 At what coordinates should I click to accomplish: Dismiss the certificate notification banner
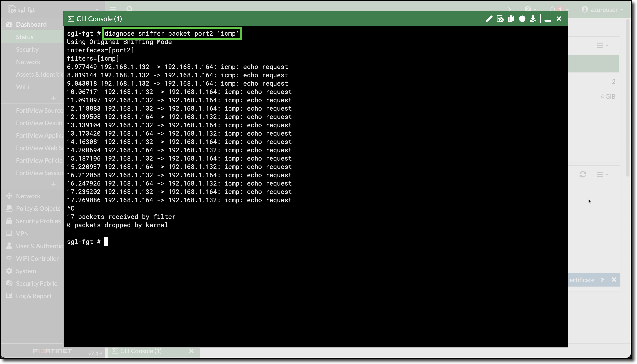615,280
